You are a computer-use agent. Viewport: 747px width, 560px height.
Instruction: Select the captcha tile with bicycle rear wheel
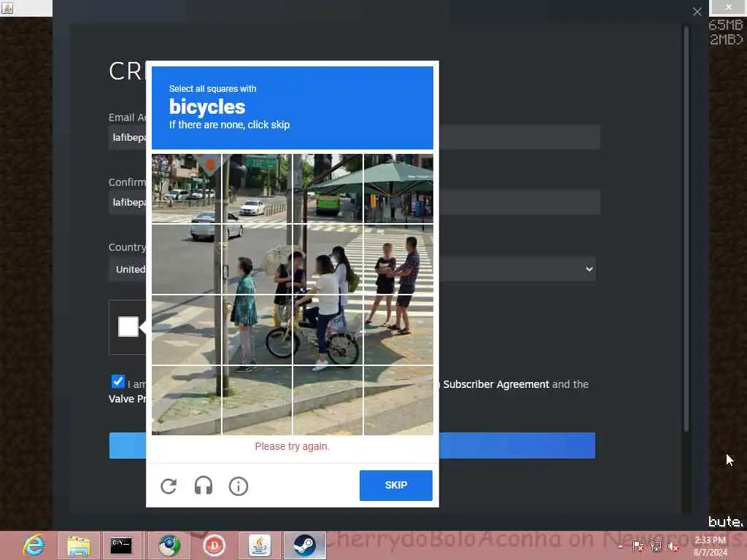(x=328, y=330)
